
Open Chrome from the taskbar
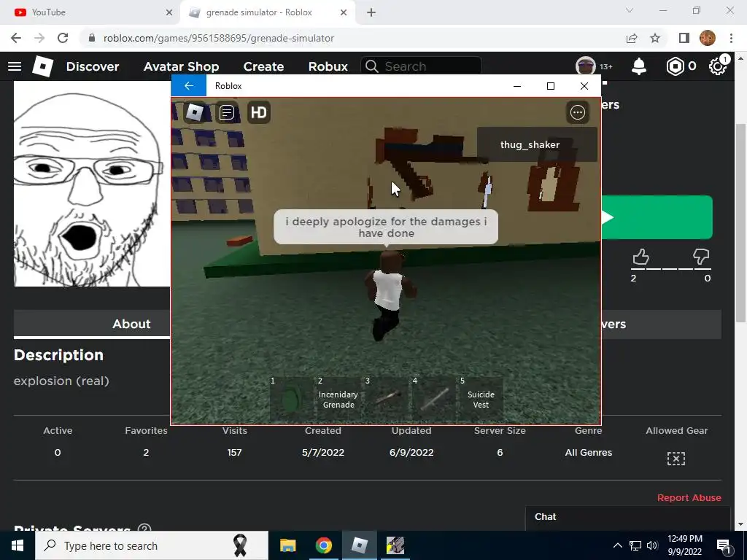click(x=323, y=545)
